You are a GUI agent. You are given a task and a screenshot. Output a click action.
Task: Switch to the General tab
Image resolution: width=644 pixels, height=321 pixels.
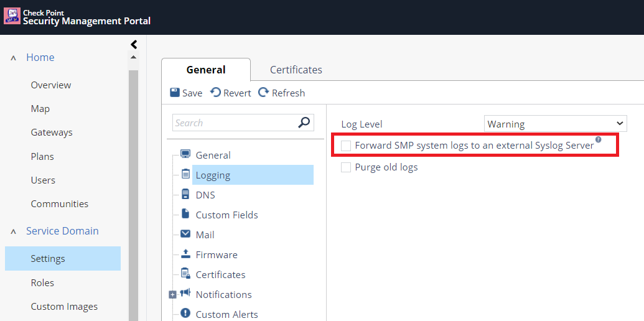(x=206, y=70)
